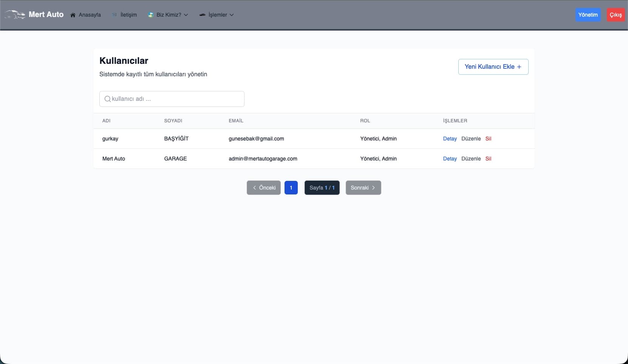
Task: Open the Yönetim panel button
Action: pyautogui.click(x=588, y=15)
